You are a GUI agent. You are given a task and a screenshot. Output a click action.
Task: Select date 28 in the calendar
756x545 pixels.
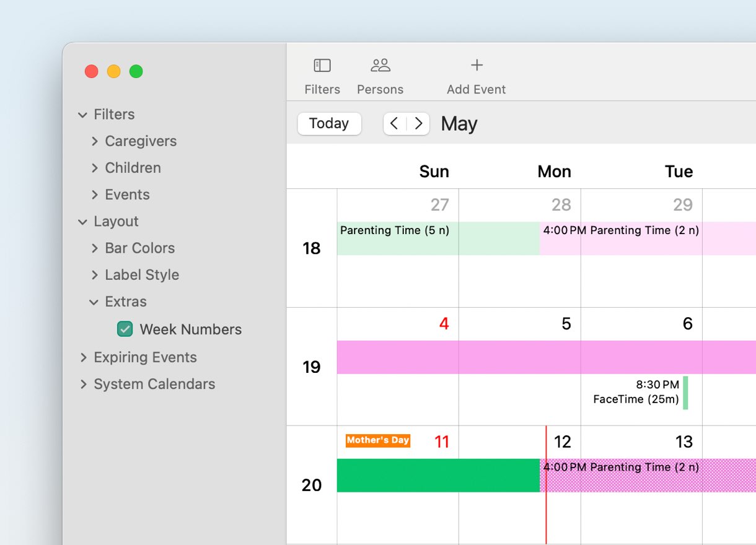[561, 205]
